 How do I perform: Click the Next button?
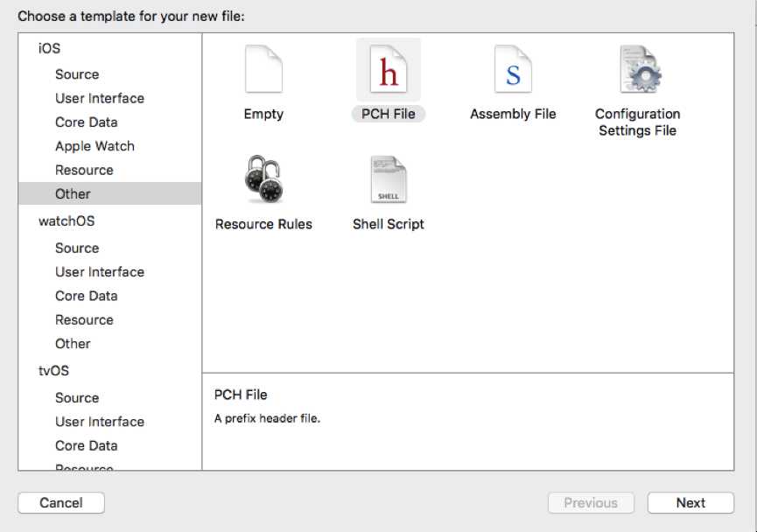click(690, 502)
